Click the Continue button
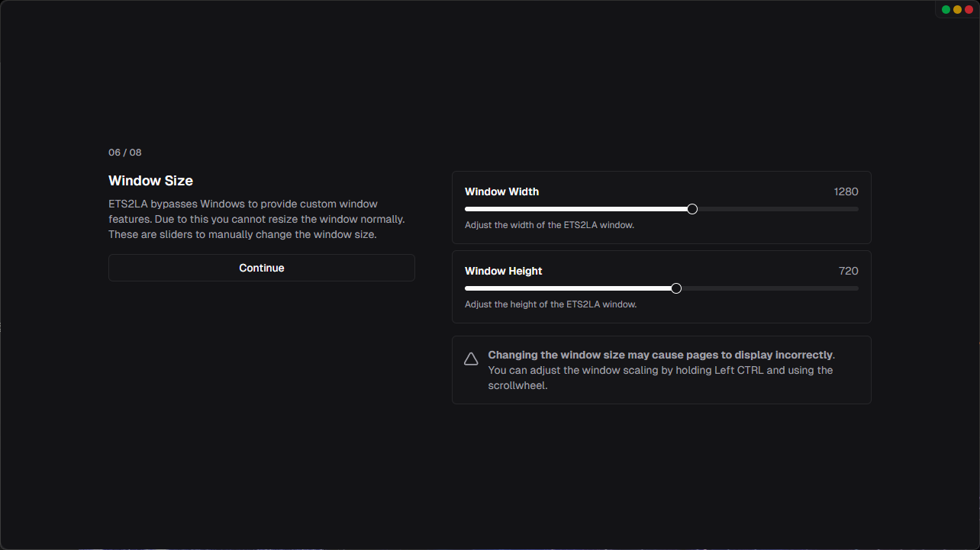The image size is (980, 550). point(262,268)
